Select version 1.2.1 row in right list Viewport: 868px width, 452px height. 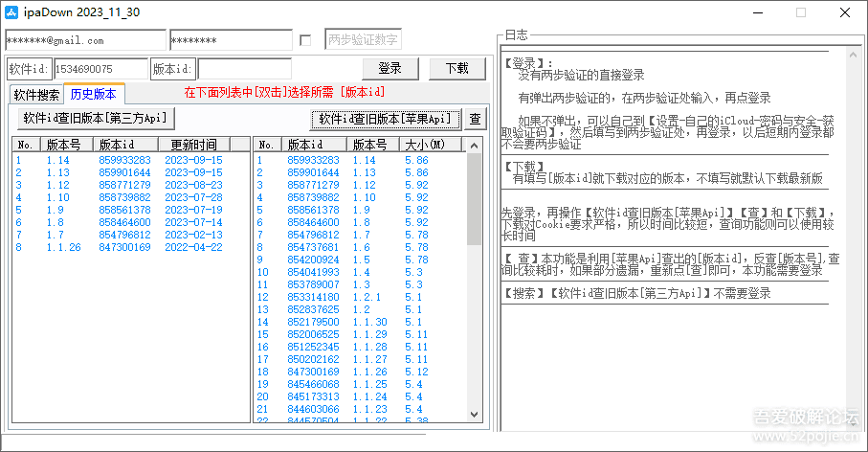point(366,297)
